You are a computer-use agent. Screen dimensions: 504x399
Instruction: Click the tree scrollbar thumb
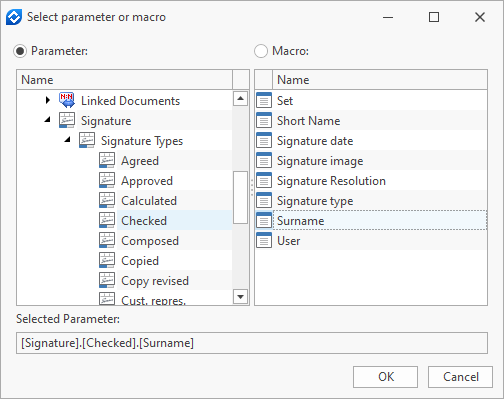click(240, 197)
